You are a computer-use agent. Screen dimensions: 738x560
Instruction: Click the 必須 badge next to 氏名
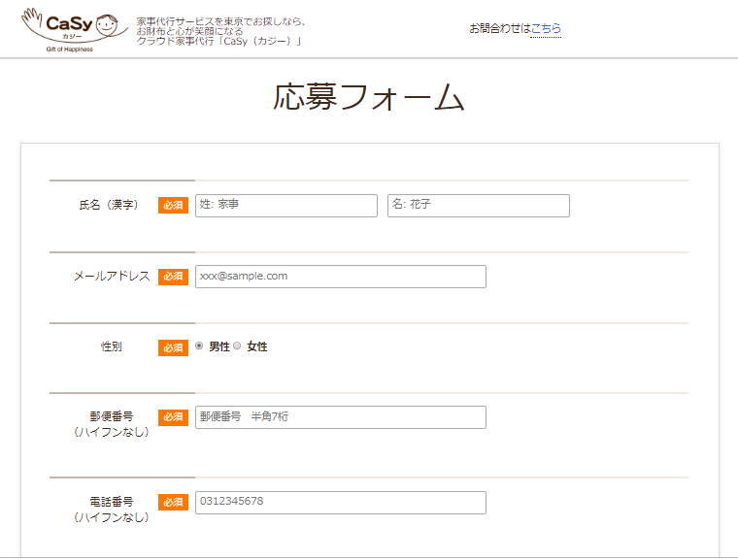173,205
